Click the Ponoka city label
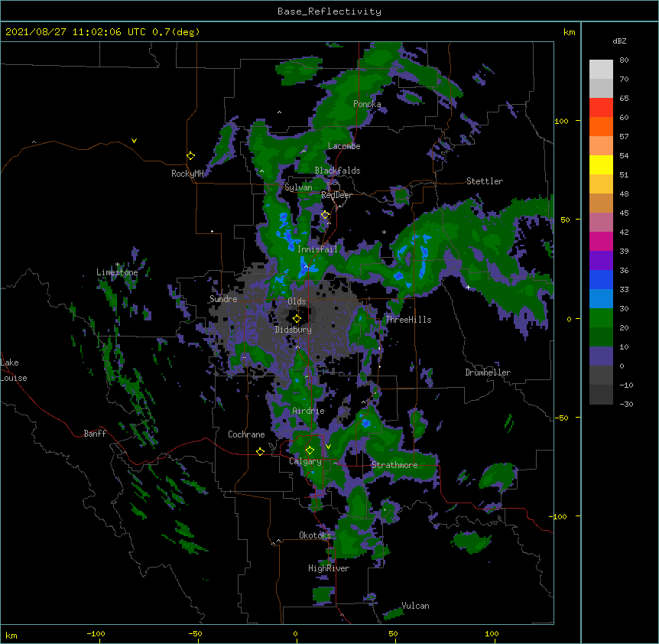The image size is (659, 644). tap(367, 104)
